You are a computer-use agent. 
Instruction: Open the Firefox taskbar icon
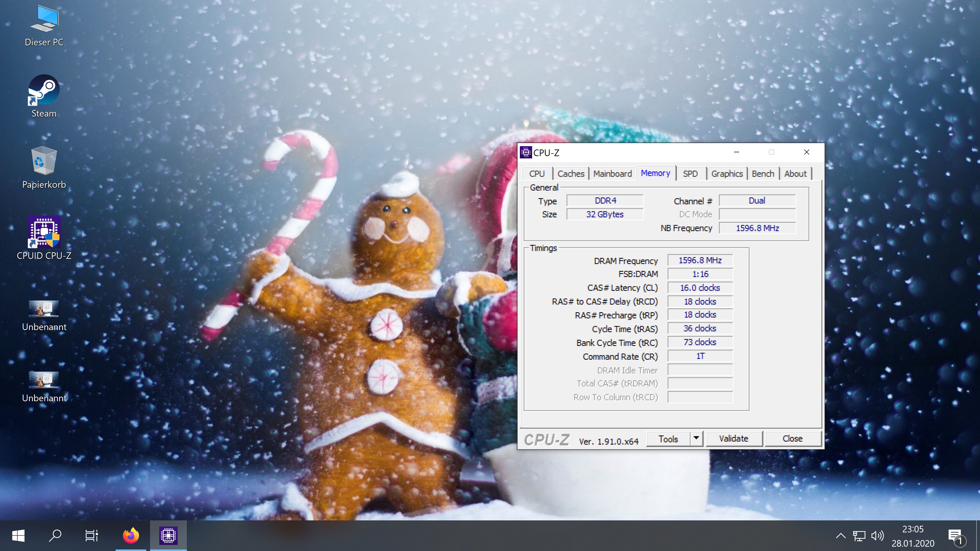click(x=131, y=535)
